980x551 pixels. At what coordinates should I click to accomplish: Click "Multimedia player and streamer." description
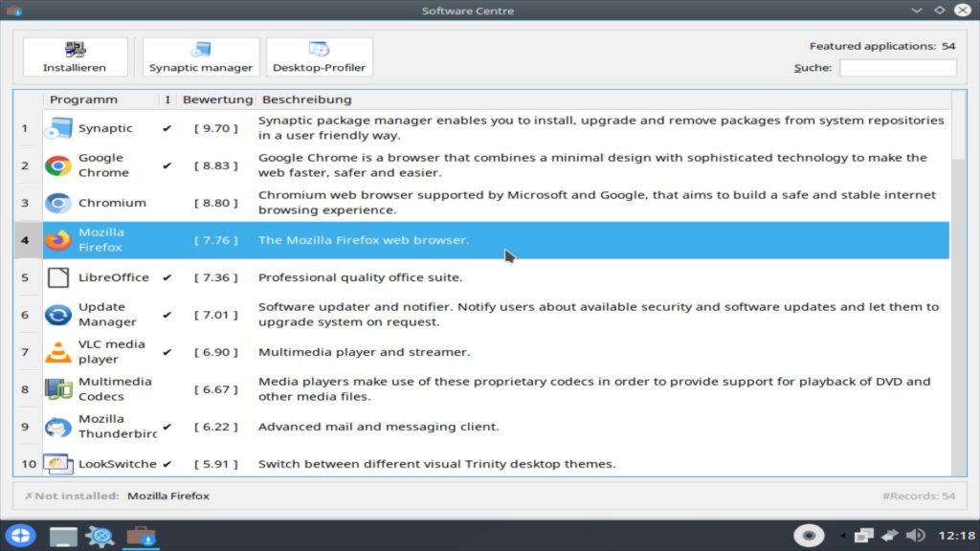click(x=365, y=352)
